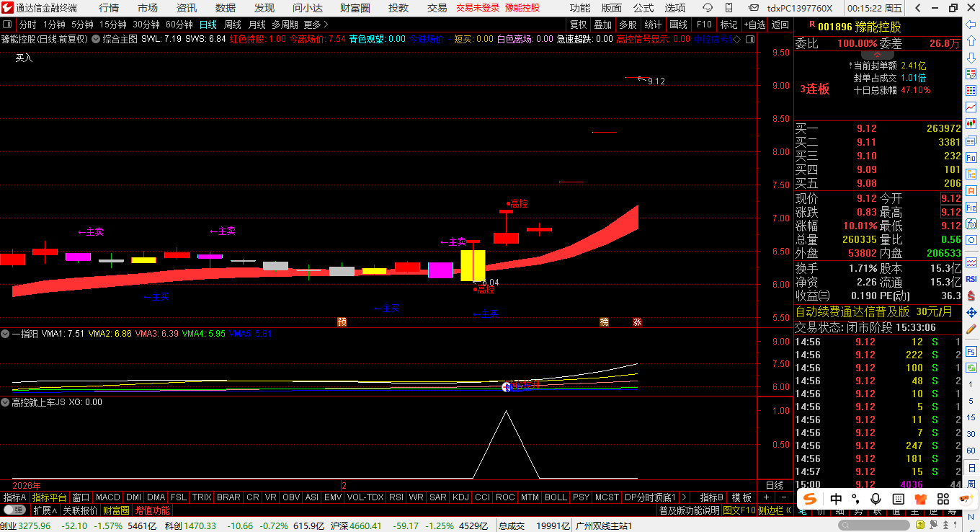Screen dimensions: 980x532
Task: Open 普及版功能说明 link
Action: 690,510
